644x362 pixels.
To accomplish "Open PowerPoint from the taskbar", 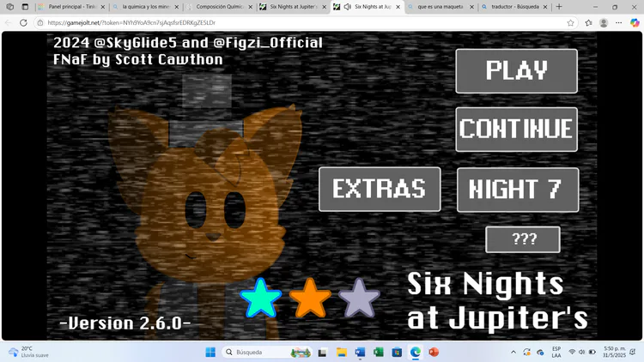I will [x=434, y=353].
